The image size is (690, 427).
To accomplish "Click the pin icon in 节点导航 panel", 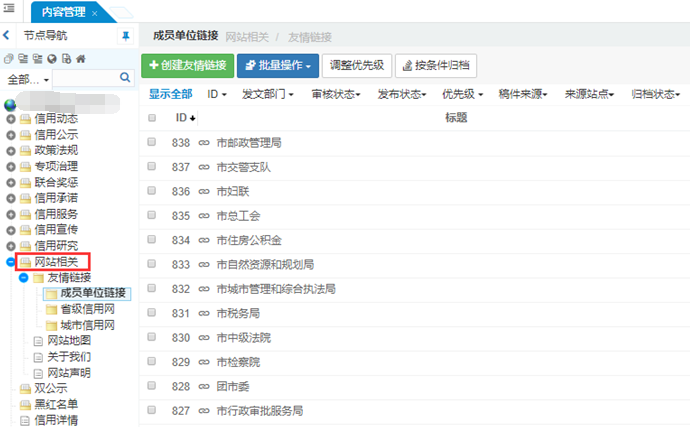I will [x=125, y=36].
